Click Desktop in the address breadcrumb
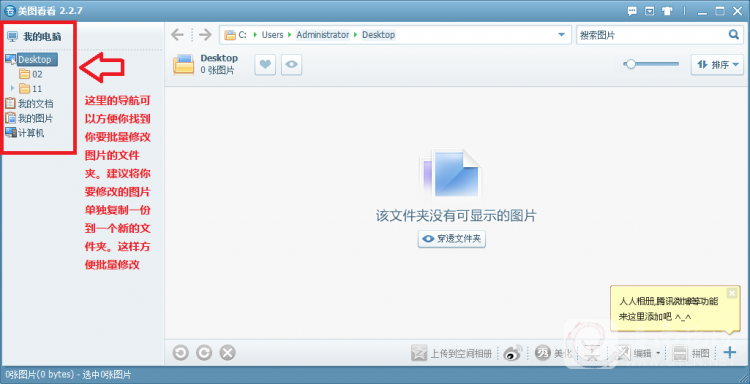This screenshot has width=750, height=384. click(x=378, y=35)
